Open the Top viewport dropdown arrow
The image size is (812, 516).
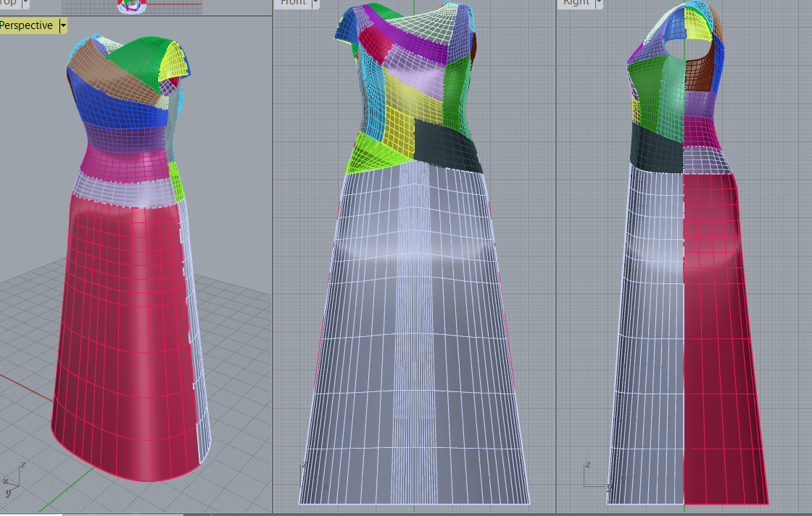25,3
